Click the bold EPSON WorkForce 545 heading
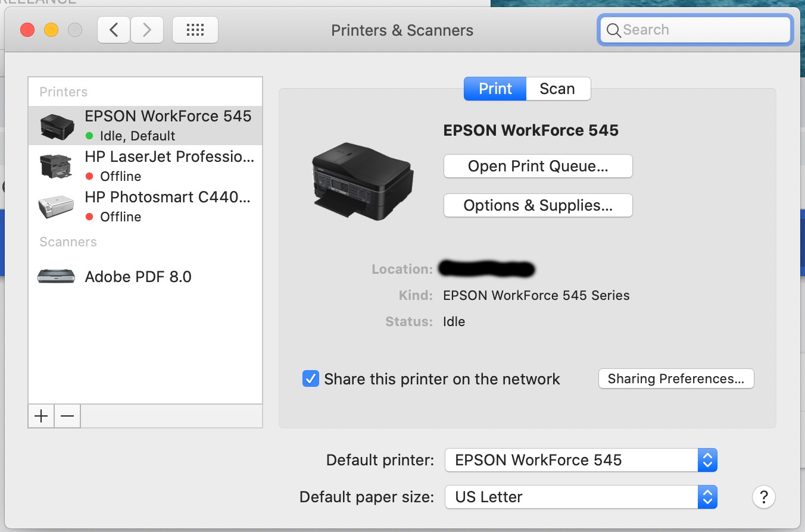This screenshot has height=532, width=805. click(531, 130)
